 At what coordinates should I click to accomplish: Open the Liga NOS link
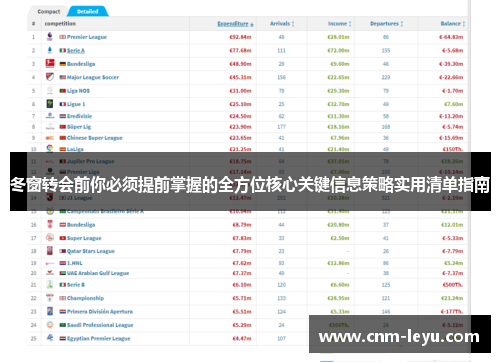(78, 91)
